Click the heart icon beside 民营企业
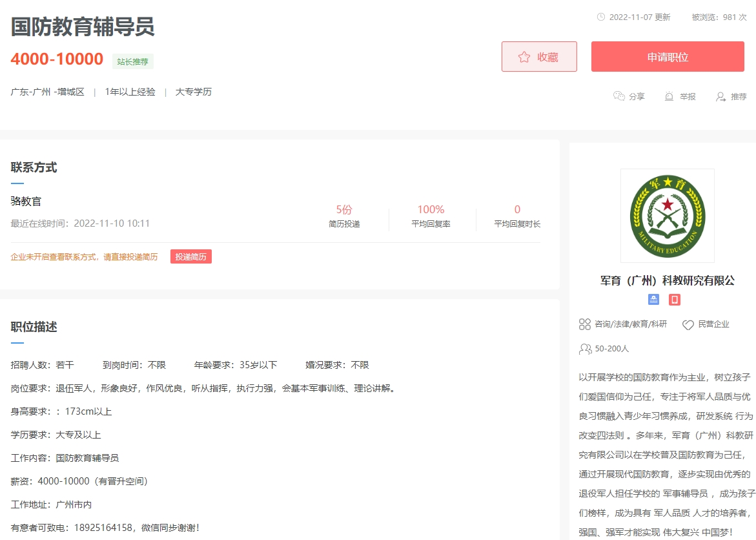 click(688, 325)
